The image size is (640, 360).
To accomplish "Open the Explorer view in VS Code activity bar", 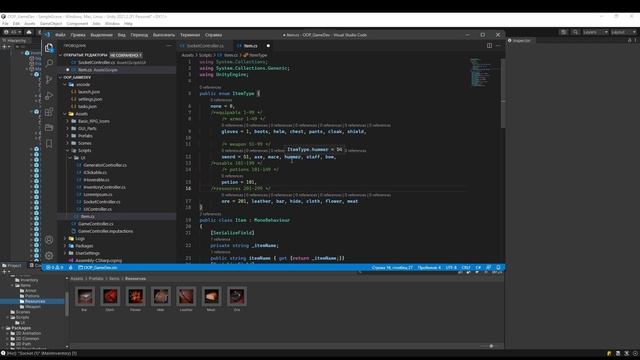I will tap(49, 48).
